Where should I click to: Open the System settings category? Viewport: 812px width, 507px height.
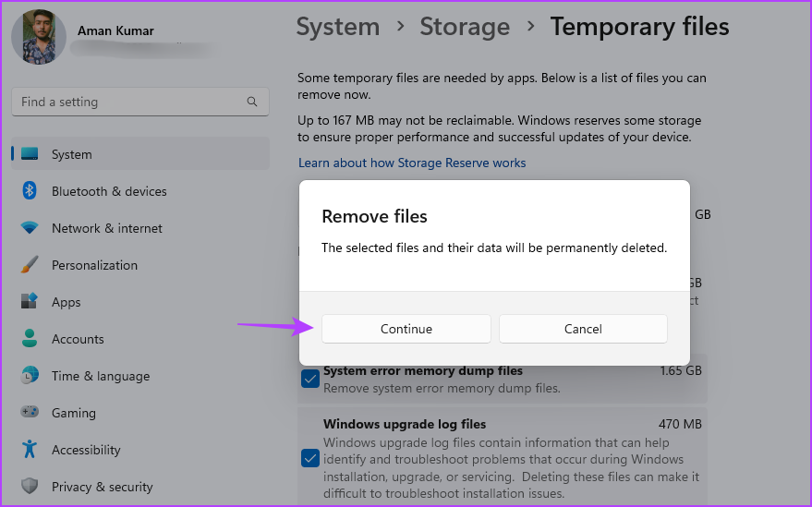[x=140, y=154]
